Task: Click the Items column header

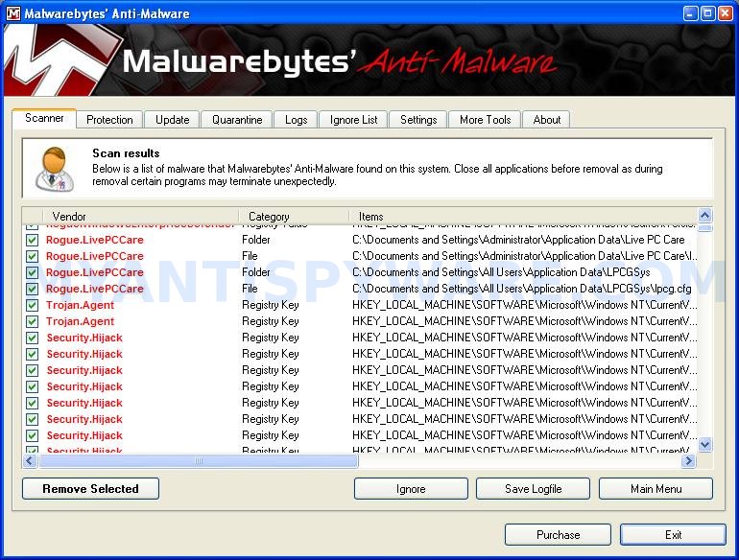Action: point(523,216)
